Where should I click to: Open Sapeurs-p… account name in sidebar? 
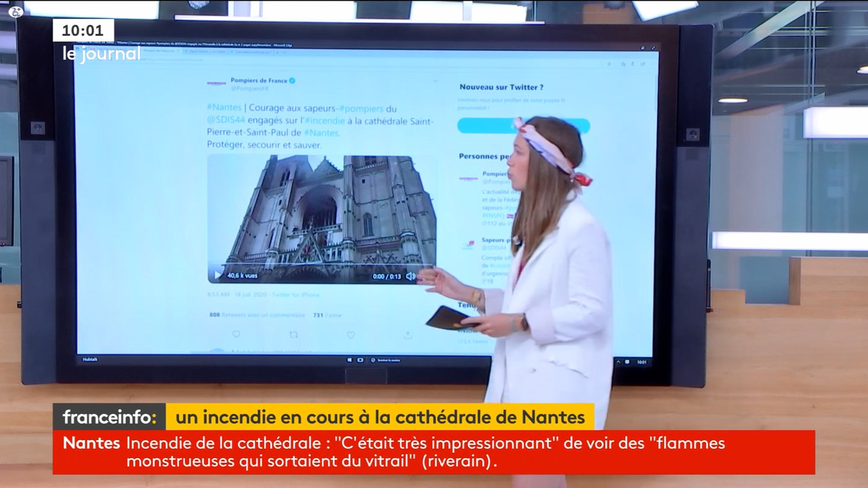click(496, 240)
